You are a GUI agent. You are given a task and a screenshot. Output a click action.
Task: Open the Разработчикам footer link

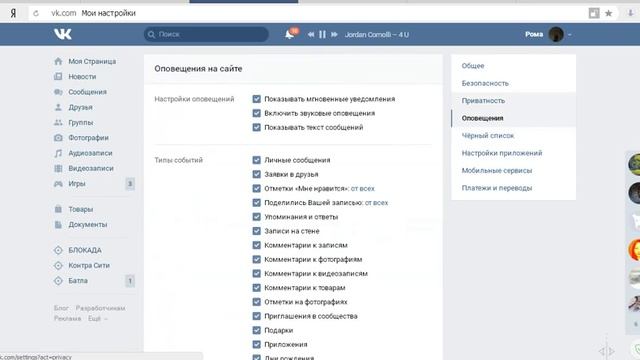[x=100, y=308]
